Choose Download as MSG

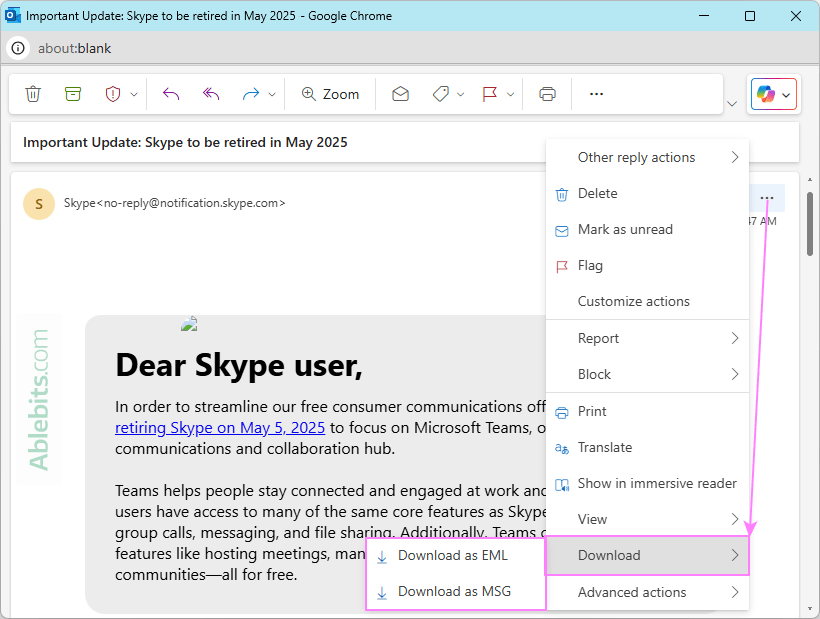pyautogui.click(x=455, y=592)
